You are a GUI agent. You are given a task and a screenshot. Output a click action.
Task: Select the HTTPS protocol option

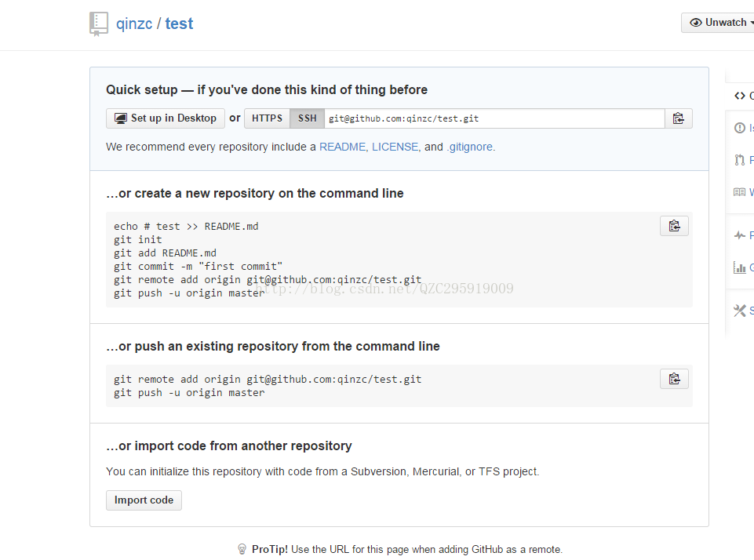pyautogui.click(x=267, y=118)
